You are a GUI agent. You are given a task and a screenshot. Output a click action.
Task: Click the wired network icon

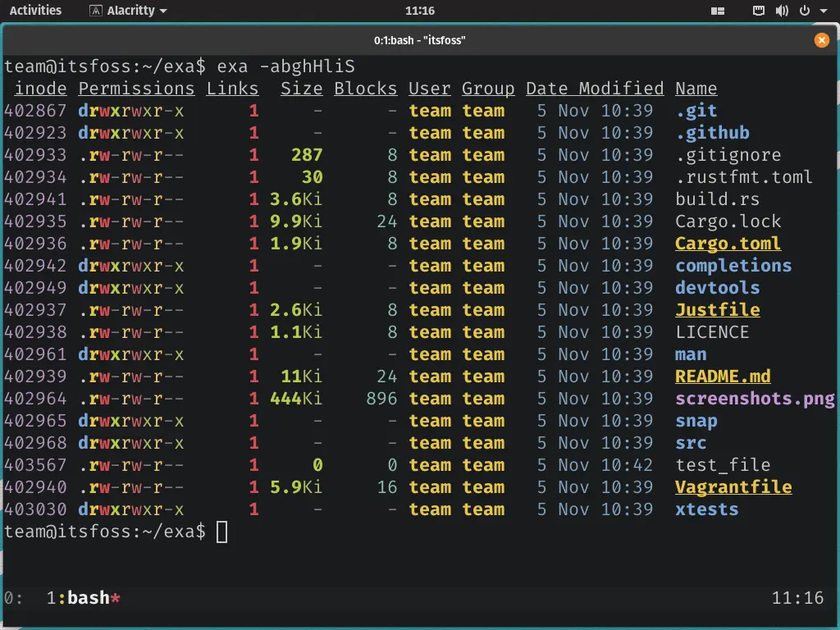pos(760,11)
